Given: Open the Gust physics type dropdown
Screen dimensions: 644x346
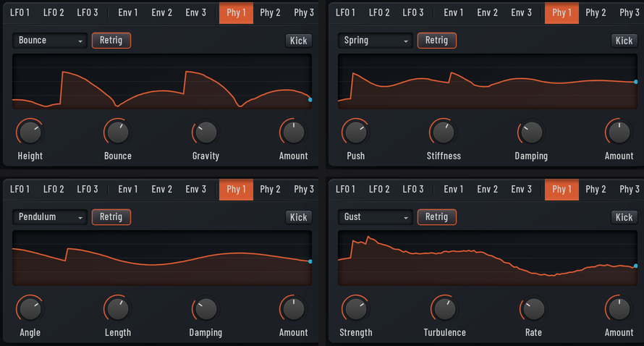Looking at the screenshot, I should point(376,217).
